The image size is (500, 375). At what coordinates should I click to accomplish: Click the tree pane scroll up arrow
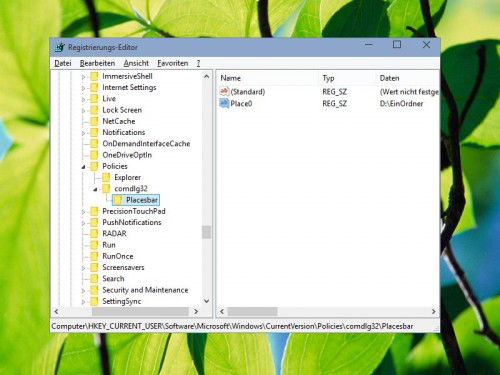pyautogui.click(x=206, y=76)
